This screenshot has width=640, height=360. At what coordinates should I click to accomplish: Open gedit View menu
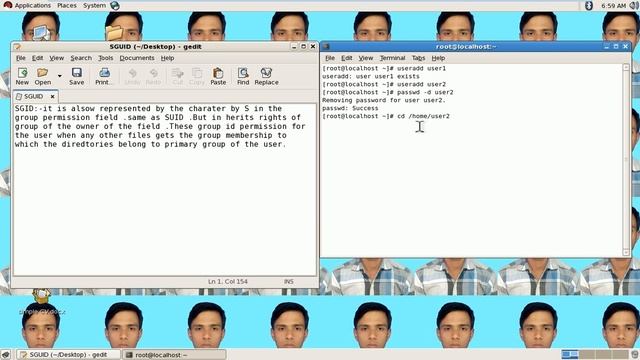tap(57, 58)
